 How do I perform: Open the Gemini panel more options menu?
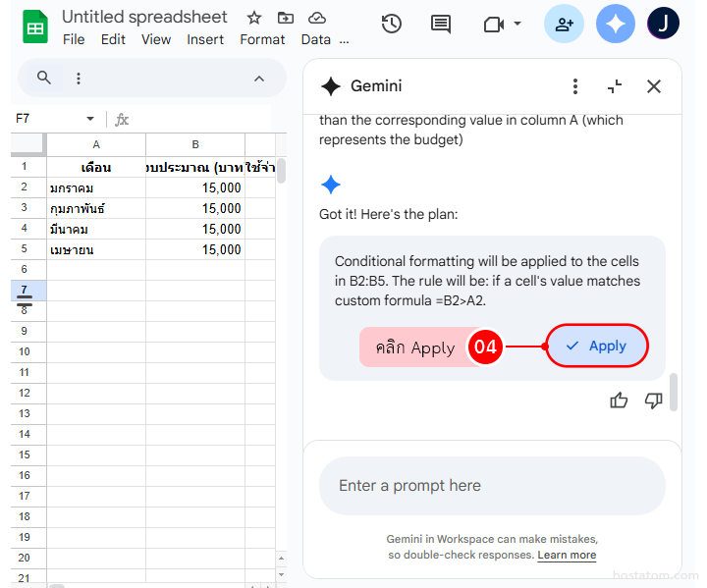pyautogui.click(x=575, y=86)
